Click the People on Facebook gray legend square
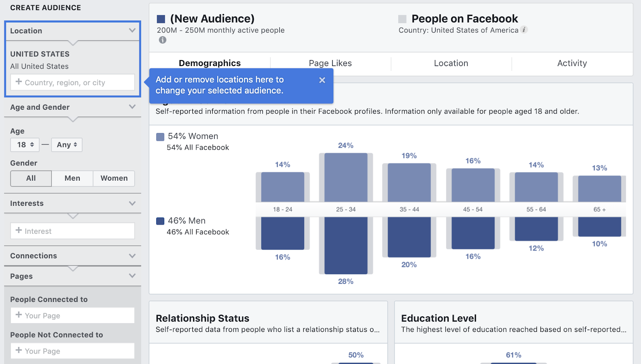Viewport: 641px width, 364px height. click(402, 19)
